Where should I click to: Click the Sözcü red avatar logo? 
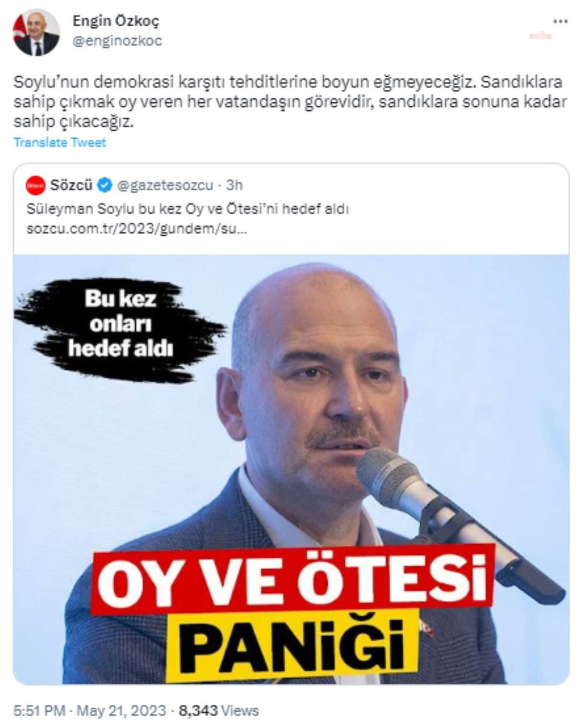point(36,186)
